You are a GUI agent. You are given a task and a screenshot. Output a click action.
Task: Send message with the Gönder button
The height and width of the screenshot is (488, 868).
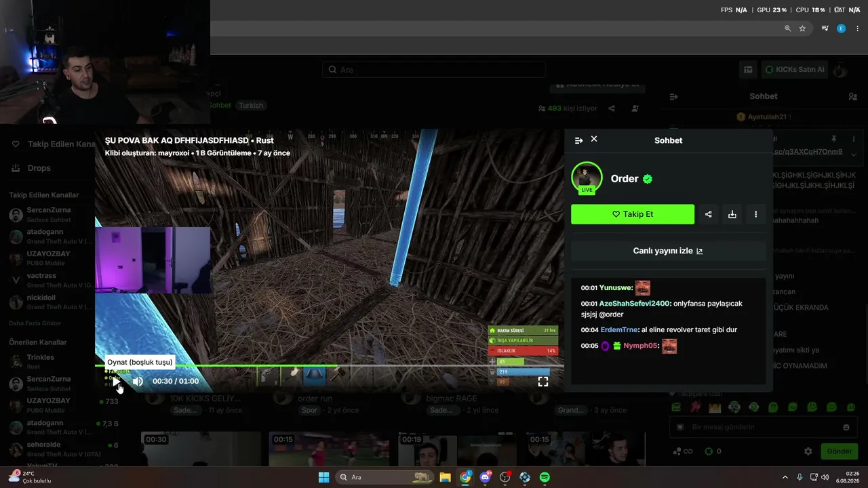839,451
